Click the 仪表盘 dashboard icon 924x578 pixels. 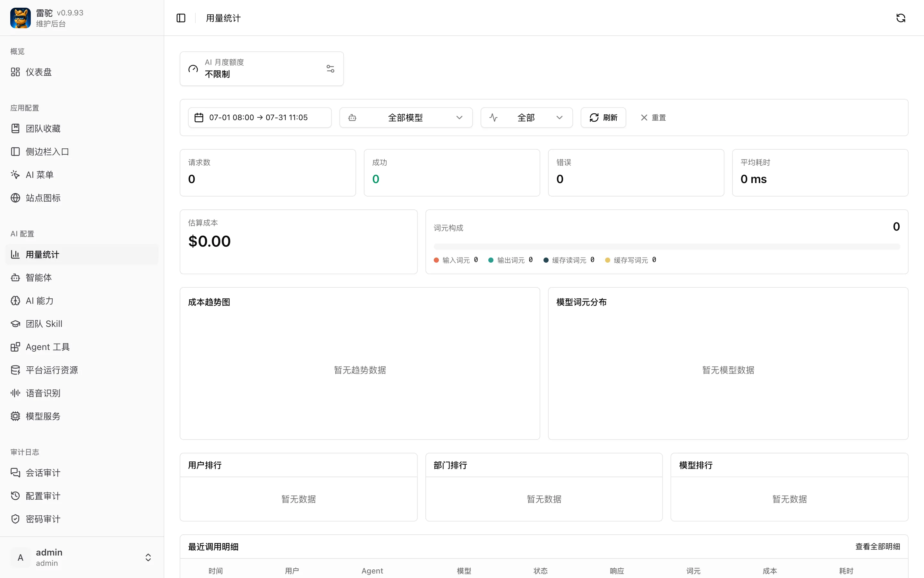(15, 72)
